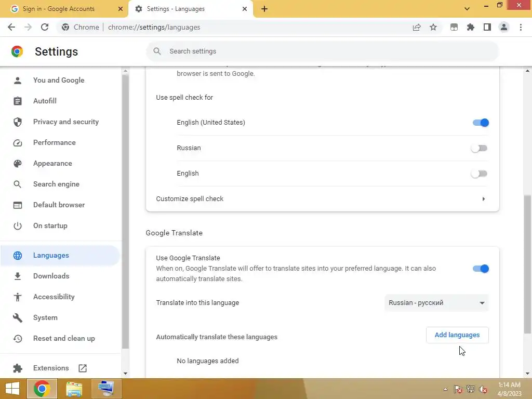The width and height of the screenshot is (532, 399).
Task: Click the Privacy and security shield icon
Action: pos(18,122)
